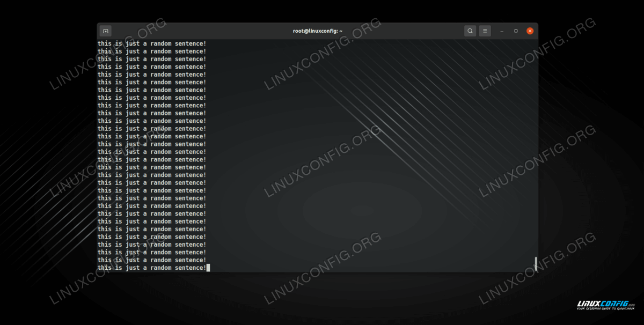Click the word "random" on the top line

(x=160, y=43)
